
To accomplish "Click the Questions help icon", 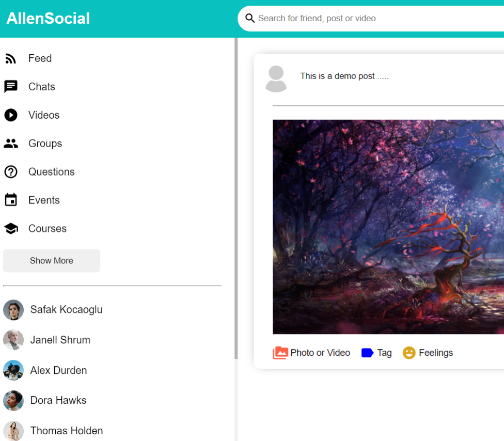I will (x=11, y=171).
